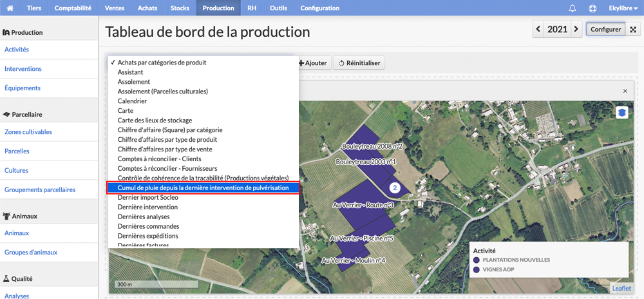
Task: Open the Achats menu
Action: pos(147,8)
